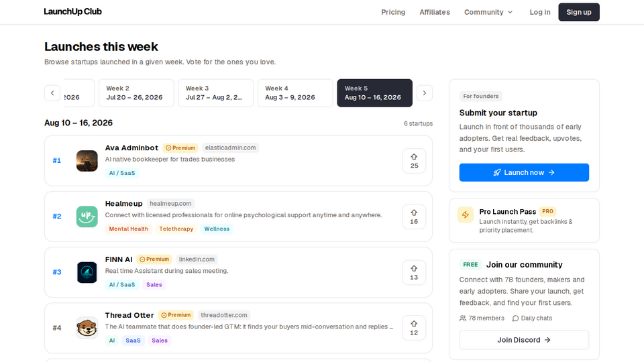Go to the Pricing page

[x=393, y=12]
